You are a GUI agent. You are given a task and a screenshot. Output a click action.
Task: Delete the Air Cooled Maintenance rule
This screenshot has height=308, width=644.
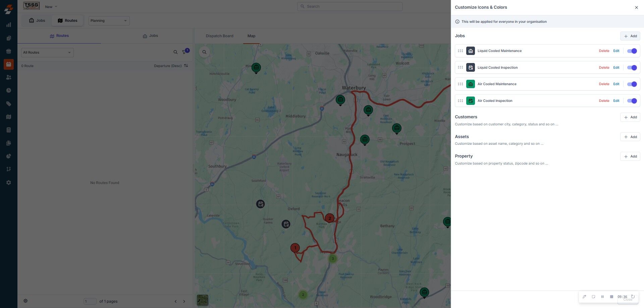pyautogui.click(x=604, y=84)
